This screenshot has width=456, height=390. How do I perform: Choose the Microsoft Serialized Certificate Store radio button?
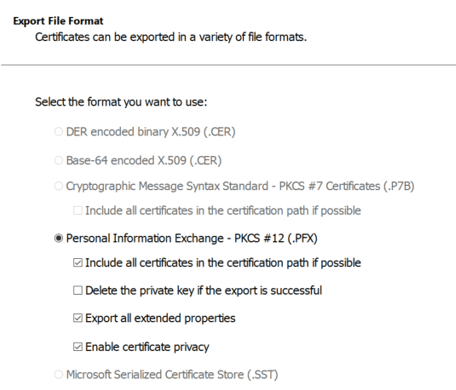[x=58, y=374]
